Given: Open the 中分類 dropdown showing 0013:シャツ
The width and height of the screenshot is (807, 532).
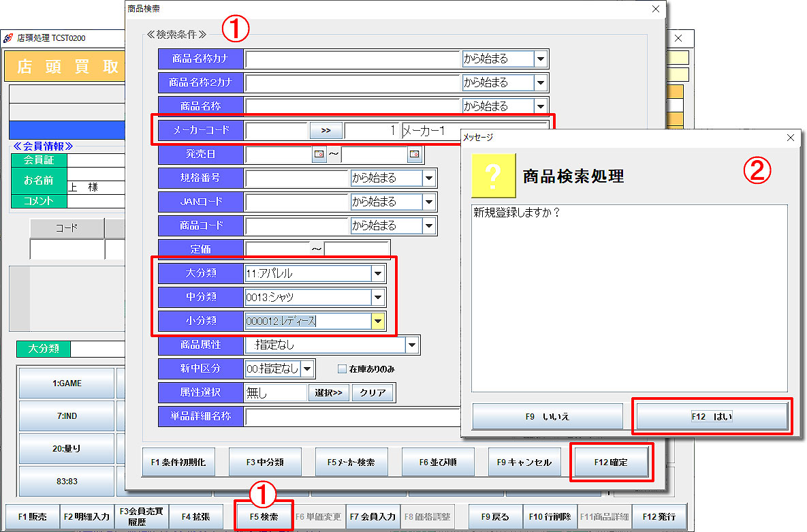Looking at the screenshot, I should [x=378, y=297].
